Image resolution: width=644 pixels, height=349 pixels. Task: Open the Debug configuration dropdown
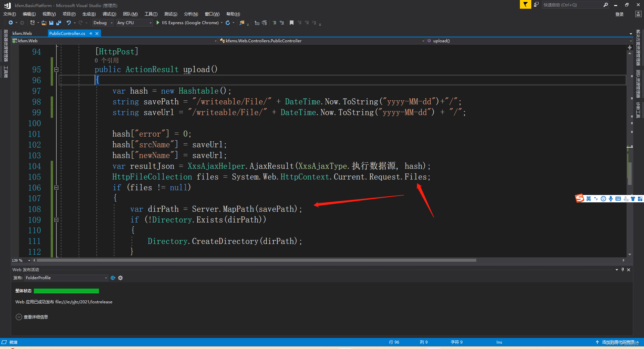103,23
